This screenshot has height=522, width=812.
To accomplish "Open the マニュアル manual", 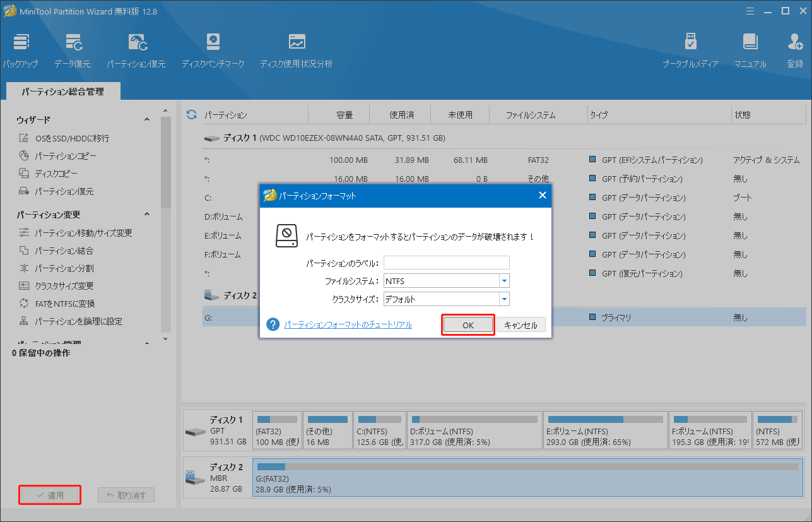I will pos(750,51).
